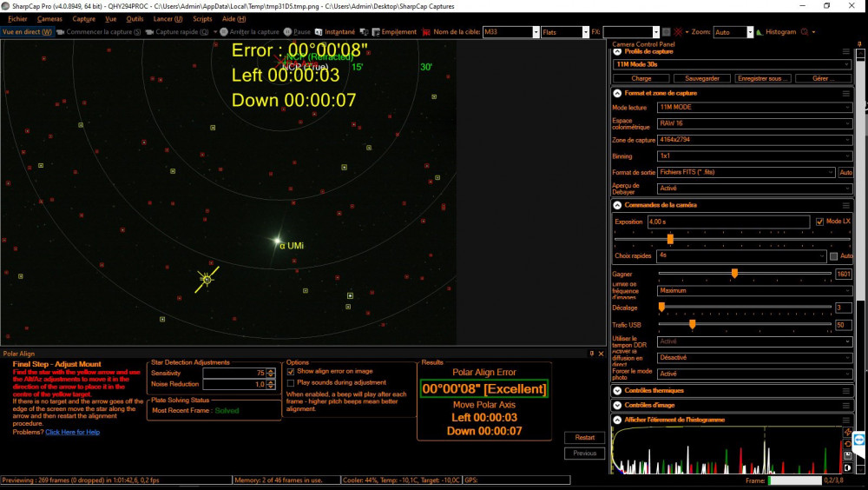Adjust the Gagner gain slider
868x490 pixels.
tap(734, 274)
